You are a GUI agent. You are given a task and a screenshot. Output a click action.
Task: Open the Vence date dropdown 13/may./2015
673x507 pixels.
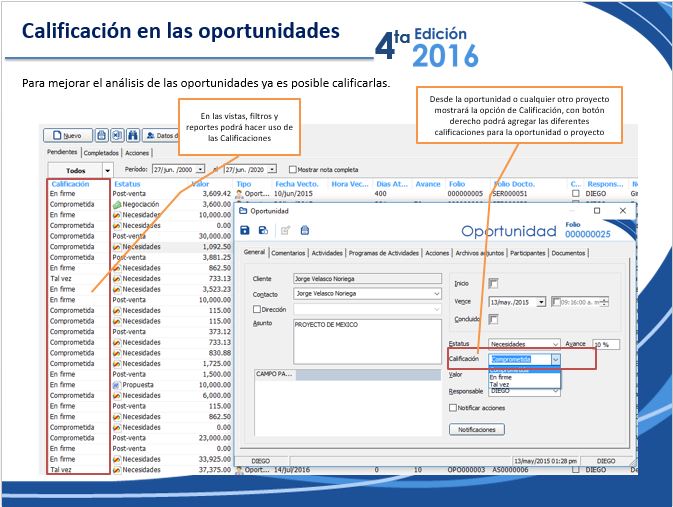coord(541,302)
